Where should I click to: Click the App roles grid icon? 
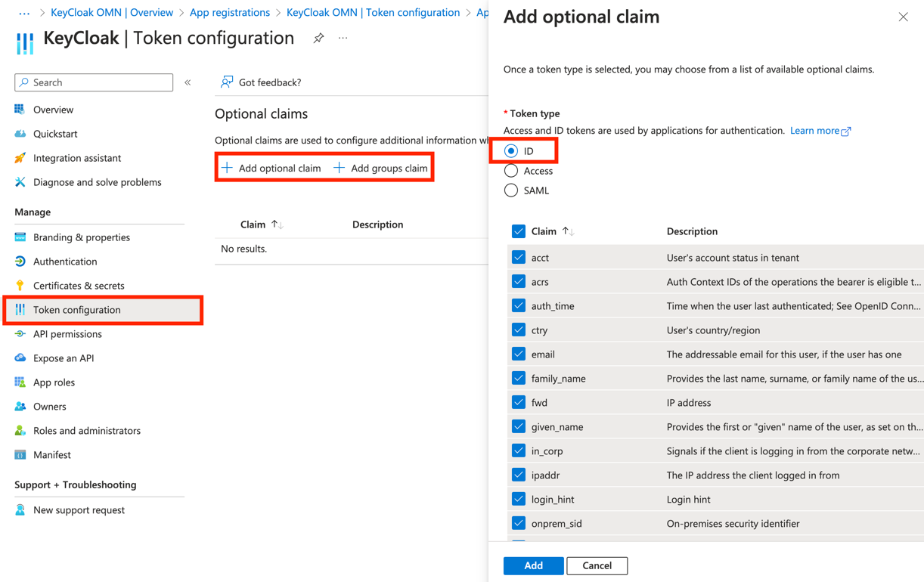(x=20, y=382)
